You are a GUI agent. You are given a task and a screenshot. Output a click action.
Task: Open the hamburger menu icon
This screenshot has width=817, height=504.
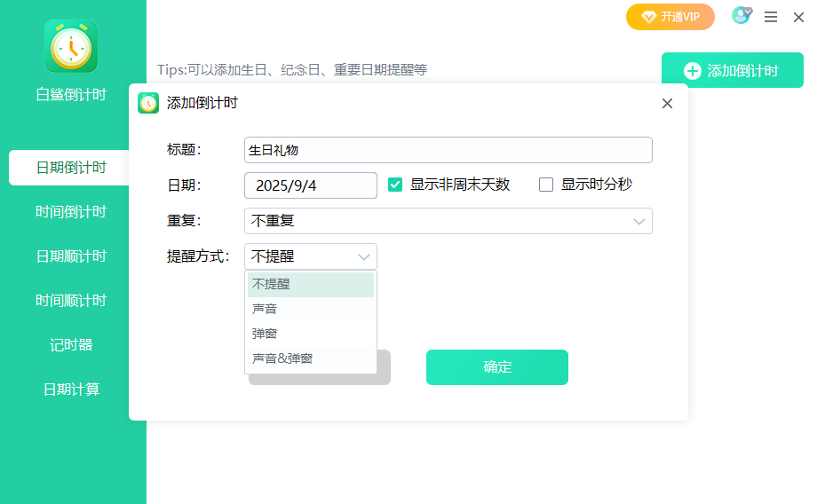(771, 17)
